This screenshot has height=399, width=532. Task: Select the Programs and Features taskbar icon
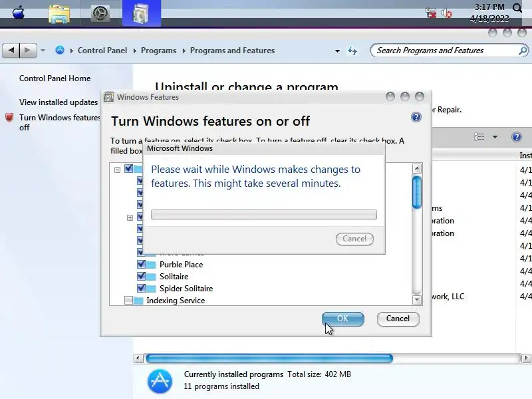tap(141, 13)
